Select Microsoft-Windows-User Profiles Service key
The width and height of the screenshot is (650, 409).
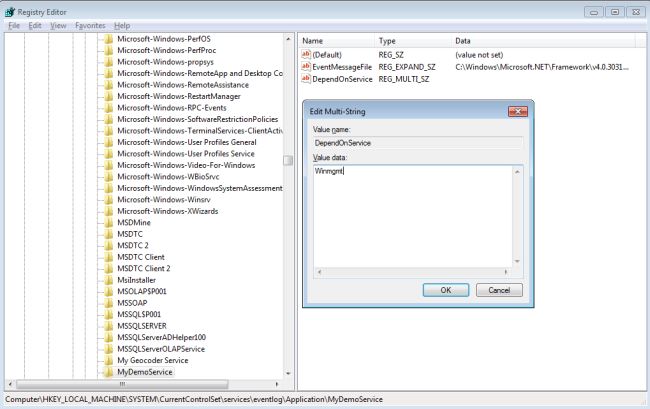coord(186,154)
